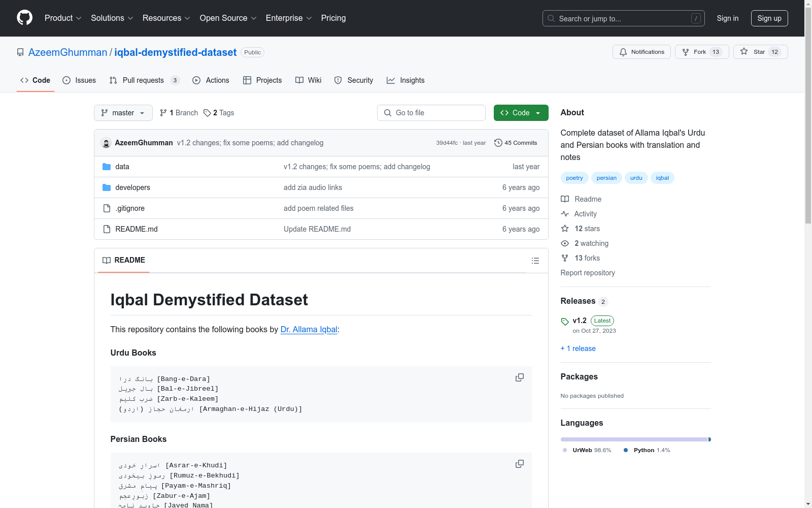Copy the Urdu Books code block
This screenshot has height=508, width=812.
(520, 377)
